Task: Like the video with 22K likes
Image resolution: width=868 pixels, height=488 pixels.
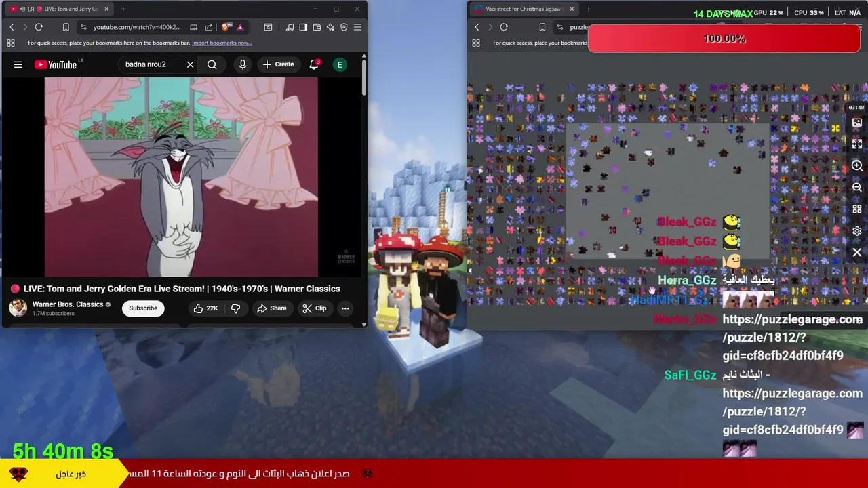Action: [205, 308]
